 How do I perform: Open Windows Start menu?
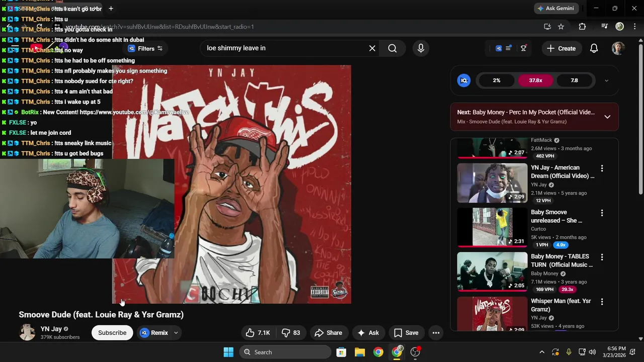point(228,352)
